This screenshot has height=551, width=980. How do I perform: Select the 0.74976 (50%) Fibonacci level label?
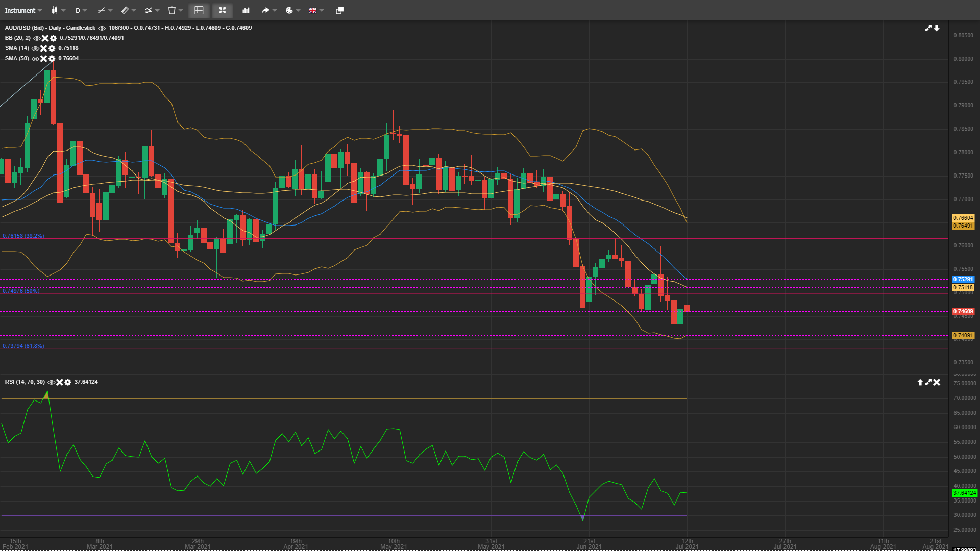click(x=21, y=291)
